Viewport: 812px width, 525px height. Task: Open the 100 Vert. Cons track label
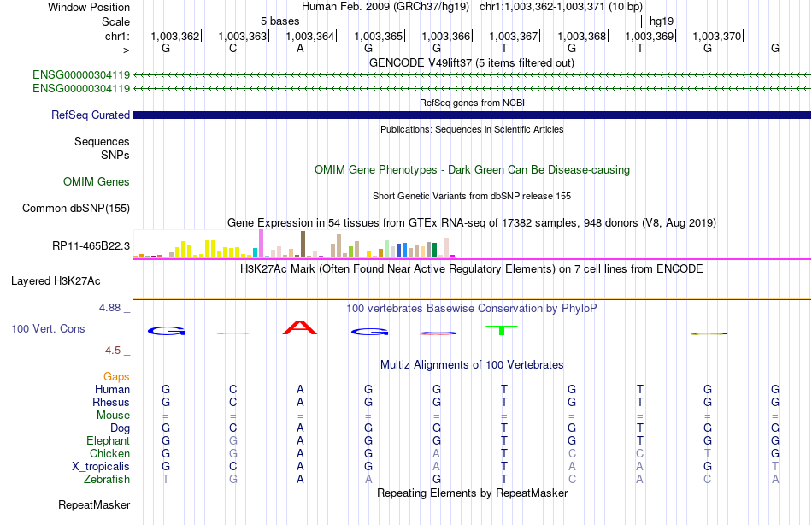point(48,328)
